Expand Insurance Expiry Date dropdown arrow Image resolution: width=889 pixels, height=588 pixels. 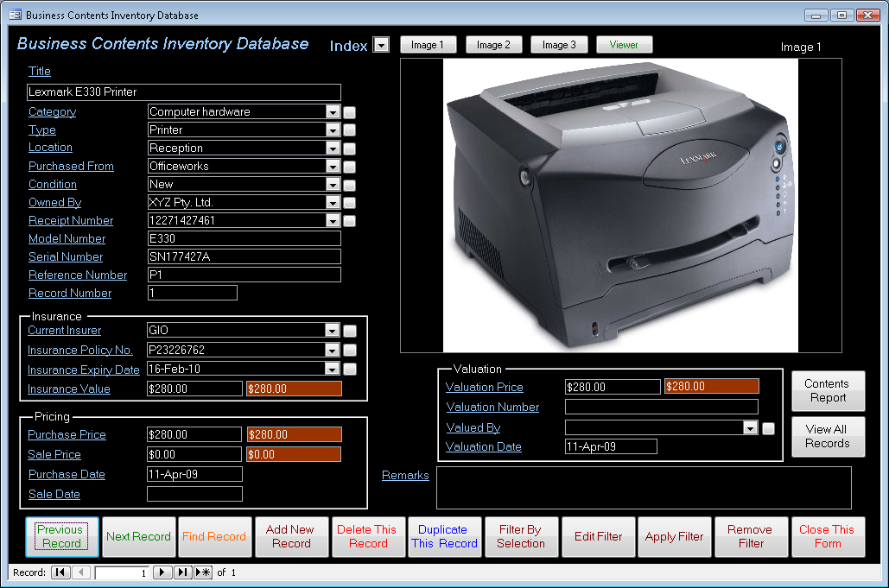(x=333, y=369)
